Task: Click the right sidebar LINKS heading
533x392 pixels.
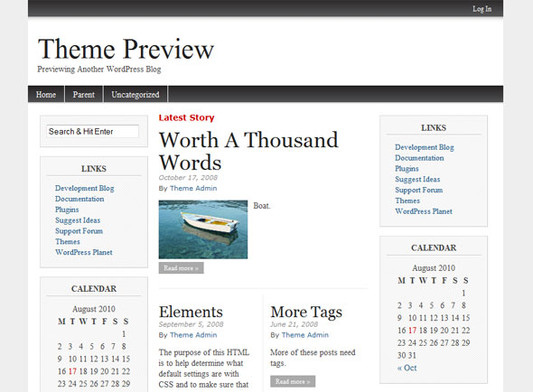Action: pos(434,128)
